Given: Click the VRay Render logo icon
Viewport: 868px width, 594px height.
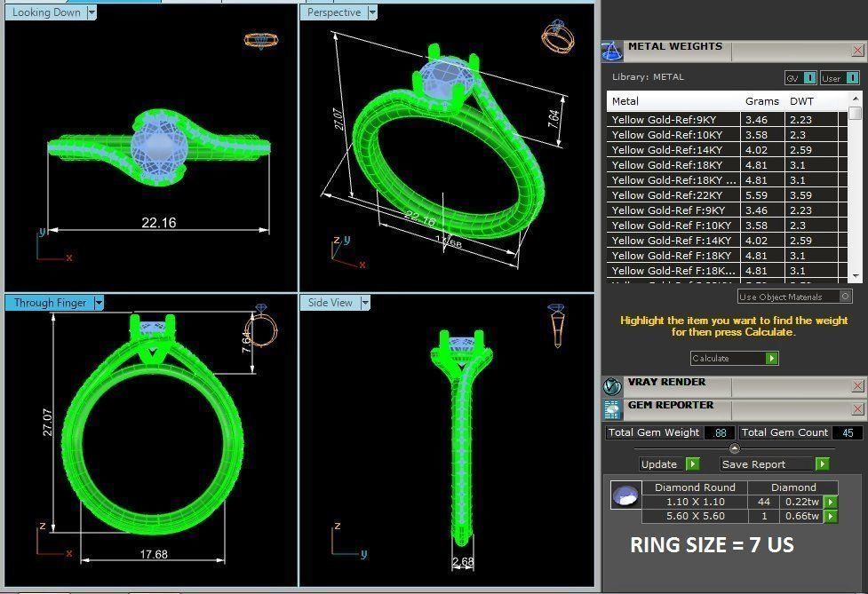Looking at the screenshot, I should (x=612, y=386).
